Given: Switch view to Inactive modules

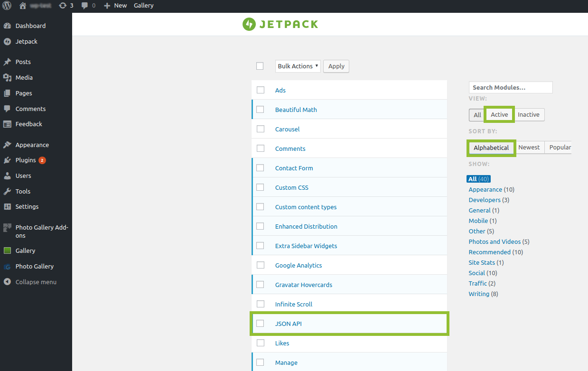Looking at the screenshot, I should point(529,114).
